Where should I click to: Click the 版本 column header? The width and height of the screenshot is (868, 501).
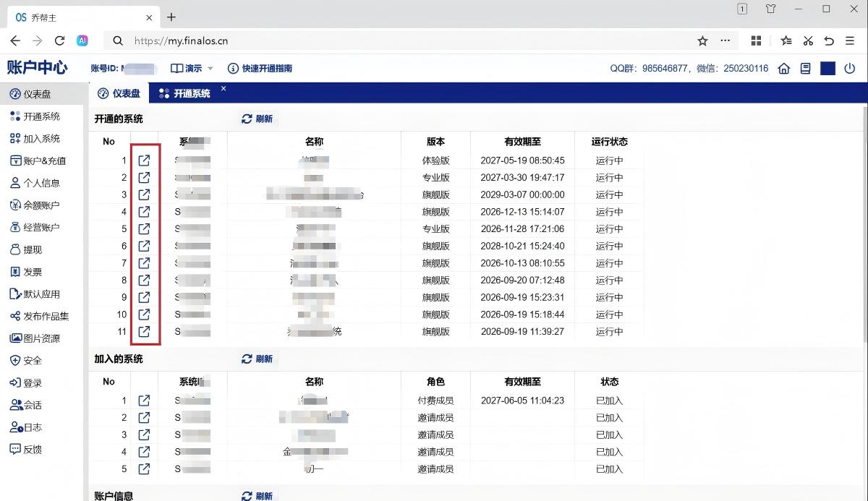(x=435, y=142)
